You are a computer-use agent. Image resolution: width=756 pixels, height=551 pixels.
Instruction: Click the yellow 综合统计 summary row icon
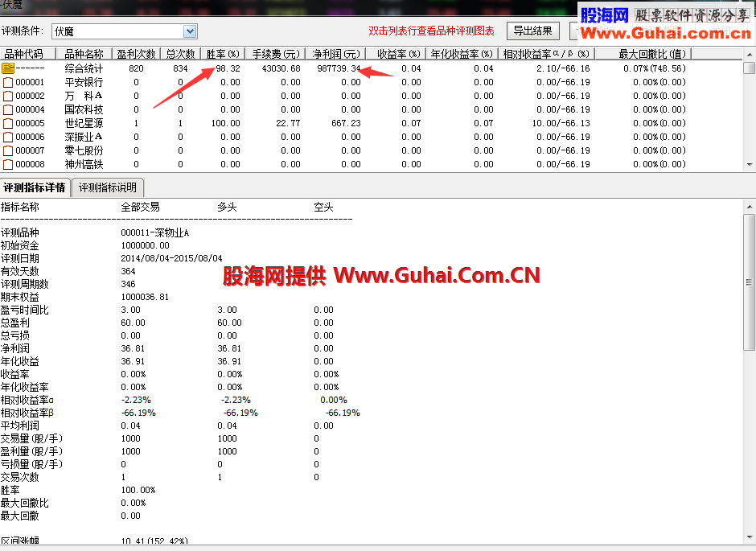pos(8,68)
